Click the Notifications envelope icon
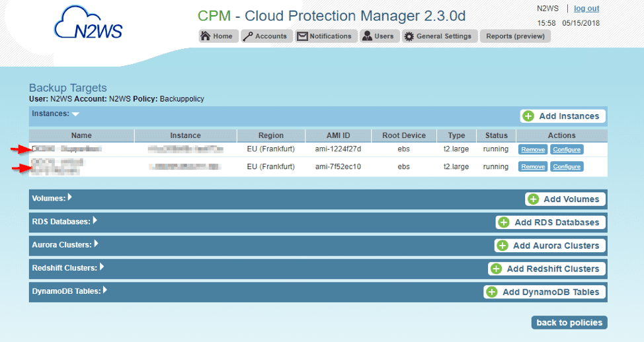This screenshot has height=342, width=644. click(302, 36)
